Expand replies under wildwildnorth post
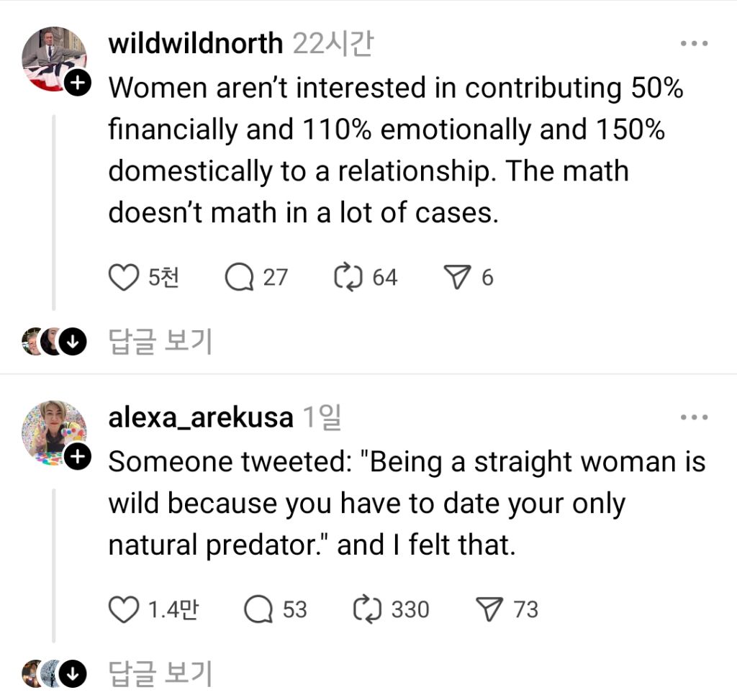This screenshot has width=737, height=700. 72,342
